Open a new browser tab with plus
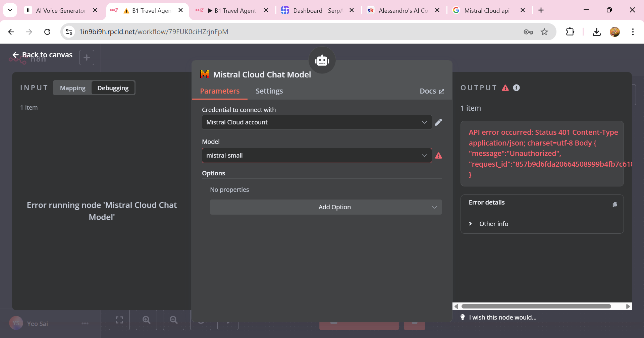 pyautogui.click(x=541, y=10)
